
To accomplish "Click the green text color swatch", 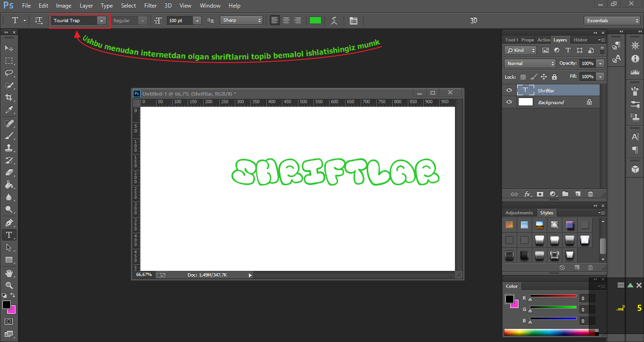I will tap(315, 21).
